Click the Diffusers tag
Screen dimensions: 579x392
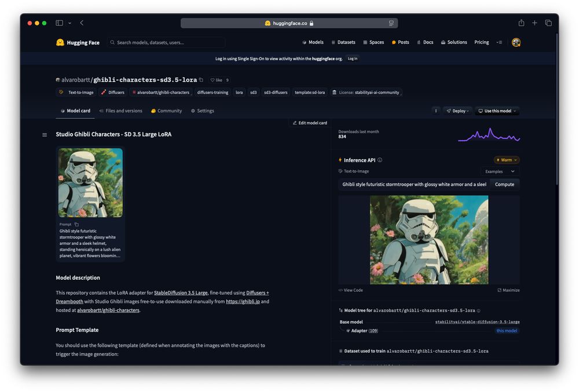(x=113, y=93)
